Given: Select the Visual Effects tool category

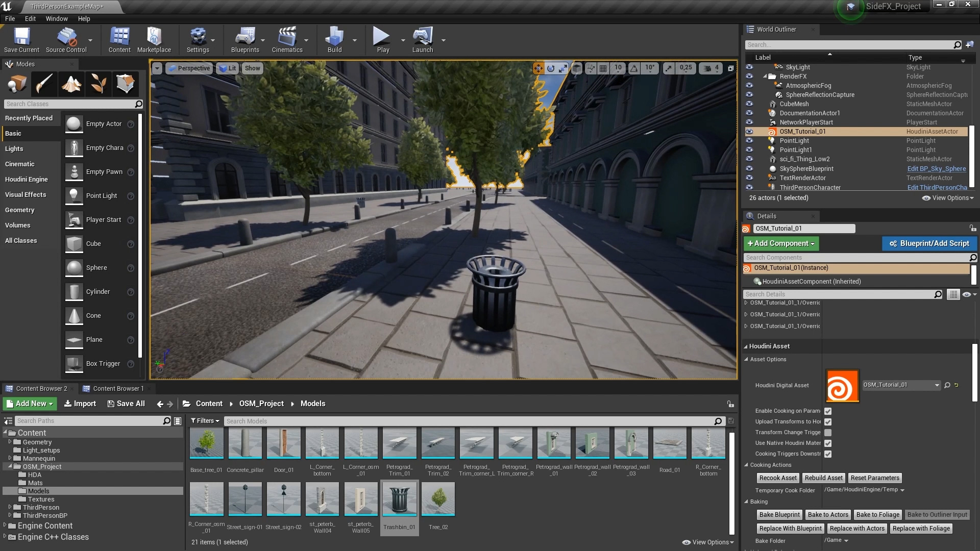Looking at the screenshot, I should click(25, 194).
